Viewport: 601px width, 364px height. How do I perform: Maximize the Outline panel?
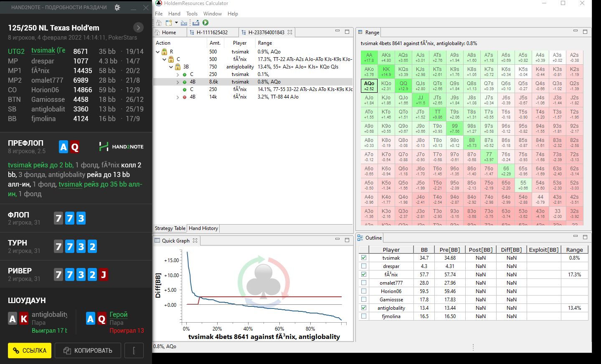pyautogui.click(x=585, y=237)
